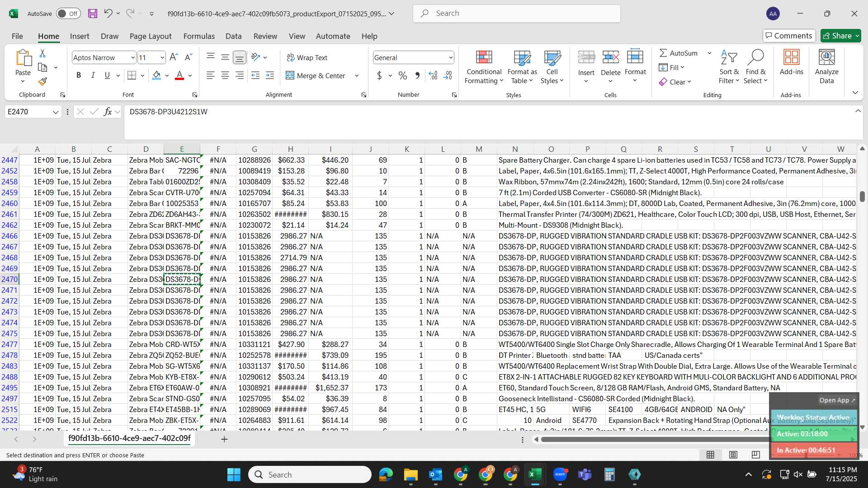
Task: Click the Paste clipboard icon
Action: click(23, 58)
